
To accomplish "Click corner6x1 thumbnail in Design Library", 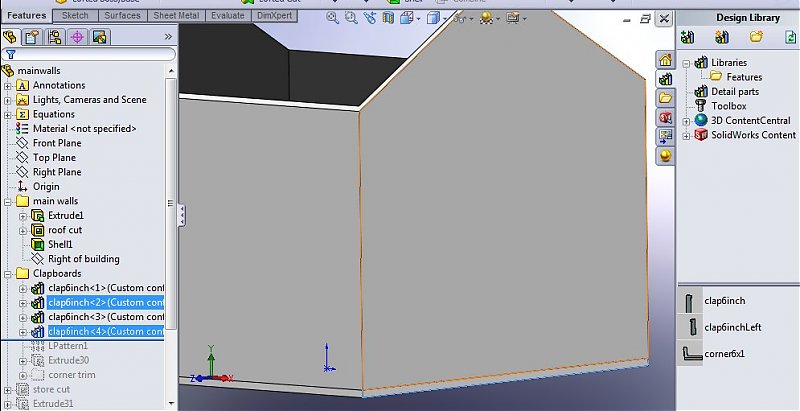I will pyautogui.click(x=691, y=353).
